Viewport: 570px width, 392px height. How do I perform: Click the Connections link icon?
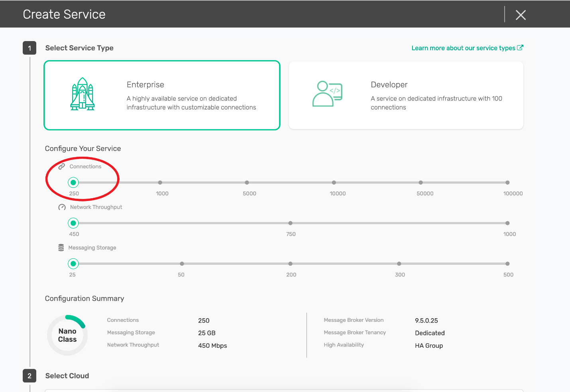pos(62,167)
